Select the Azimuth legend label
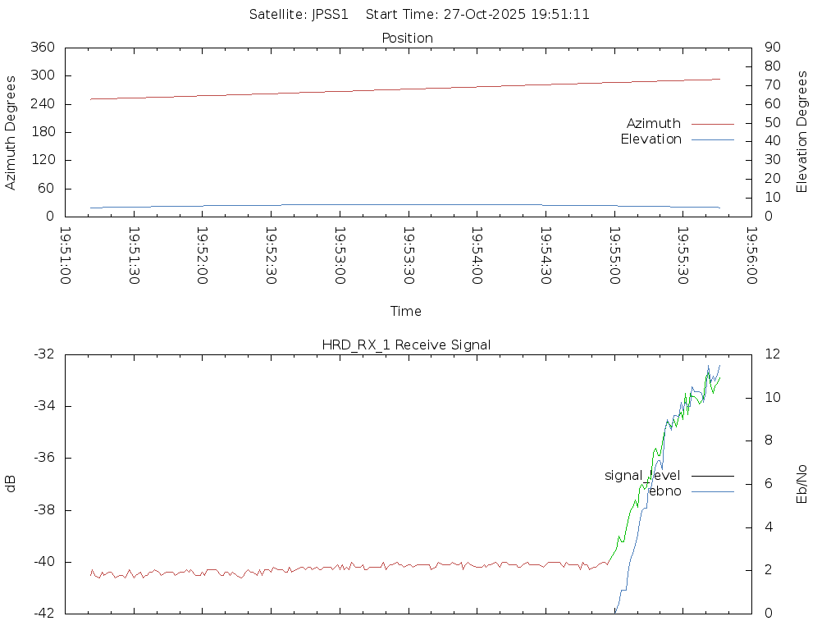 tap(653, 124)
